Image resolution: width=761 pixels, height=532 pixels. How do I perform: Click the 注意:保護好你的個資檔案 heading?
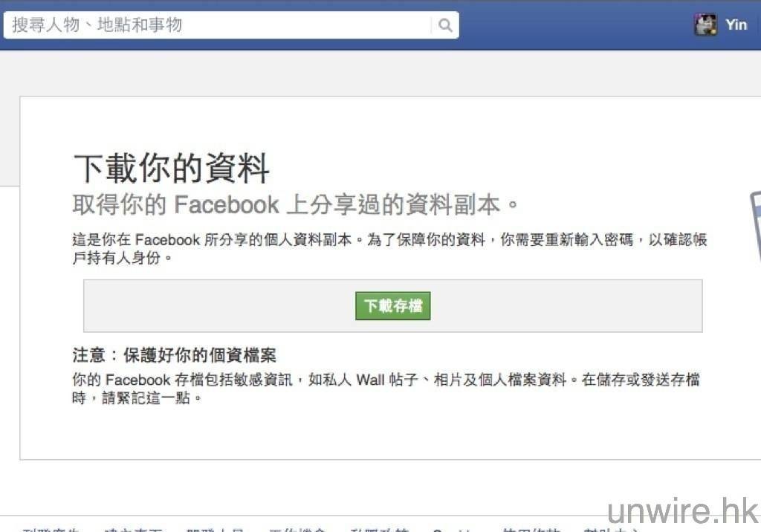click(174, 355)
